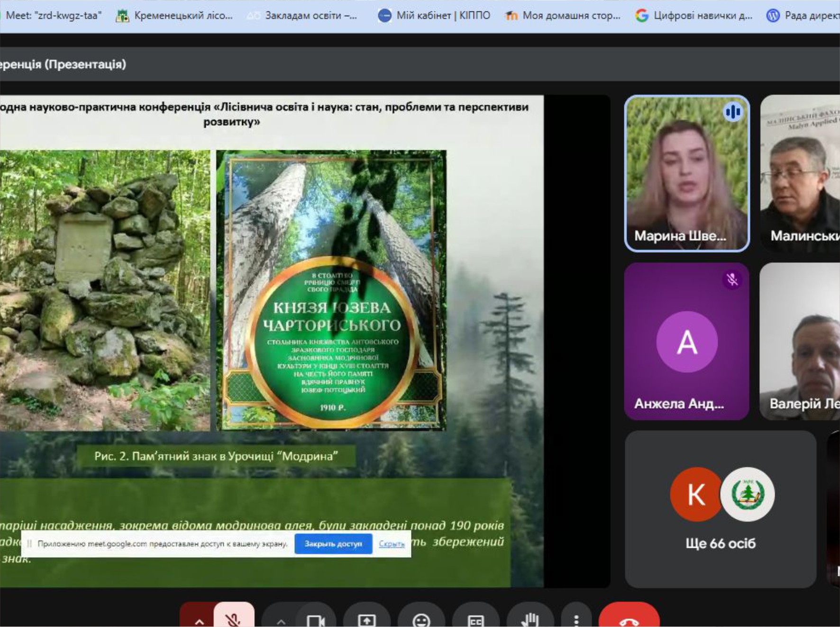Screen dimensions: 840x627
Task: Click muted mic icon on Анжела's tile
Action: click(x=732, y=280)
